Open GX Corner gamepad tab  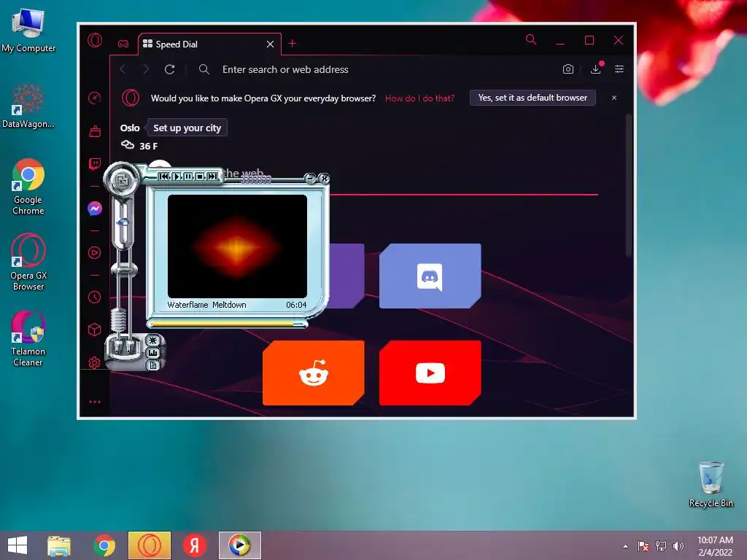coord(123,44)
